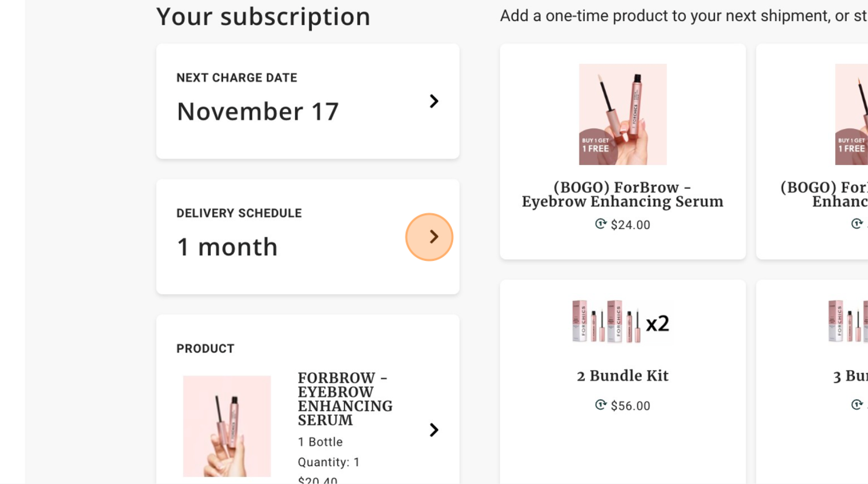The width and height of the screenshot is (868, 484).
Task: Click subscription icon on second BOGO card
Action: (x=857, y=224)
